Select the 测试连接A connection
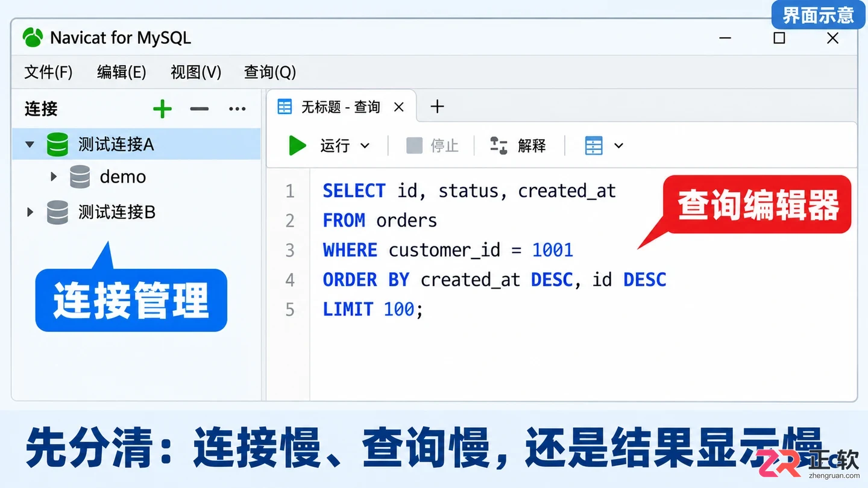This screenshot has height=488, width=868. [137, 145]
